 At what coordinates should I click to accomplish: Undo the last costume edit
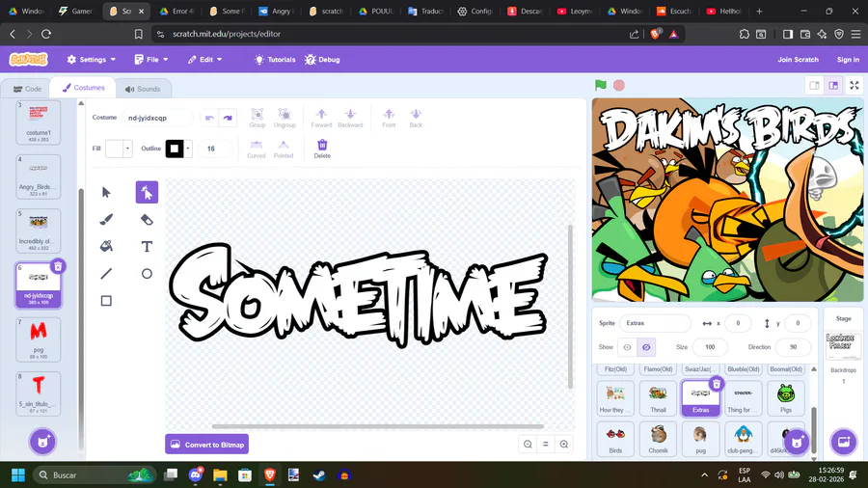[209, 118]
